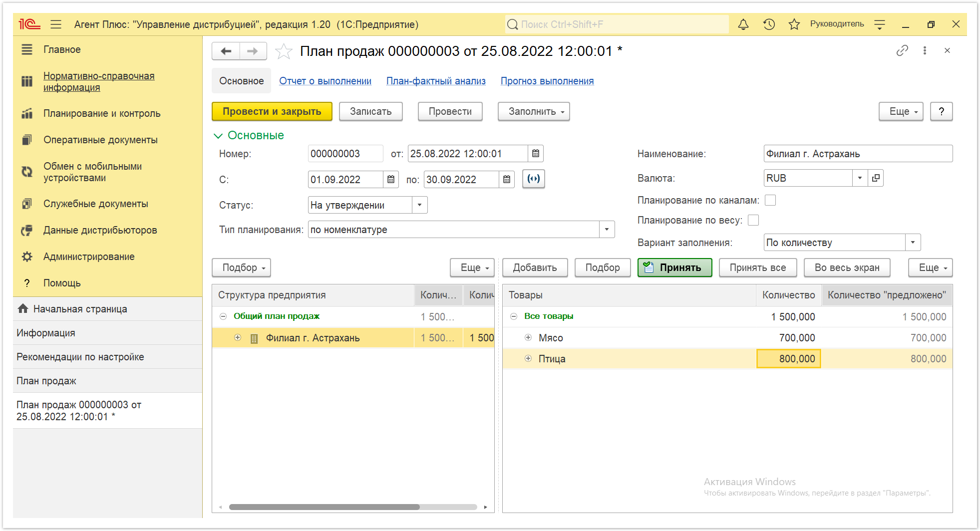The width and height of the screenshot is (980, 531).
Task: Click the Администрирование gear icon
Action: point(27,257)
